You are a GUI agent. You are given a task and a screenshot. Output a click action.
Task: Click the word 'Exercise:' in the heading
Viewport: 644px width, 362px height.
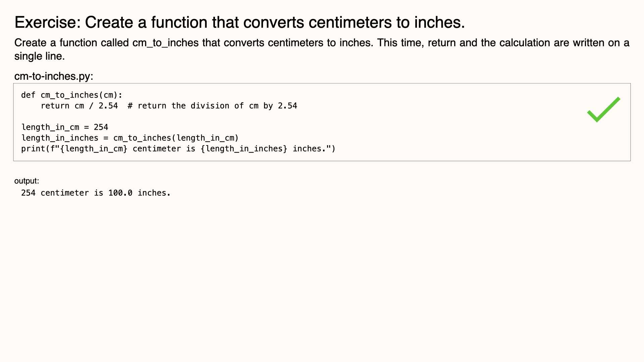tap(48, 22)
